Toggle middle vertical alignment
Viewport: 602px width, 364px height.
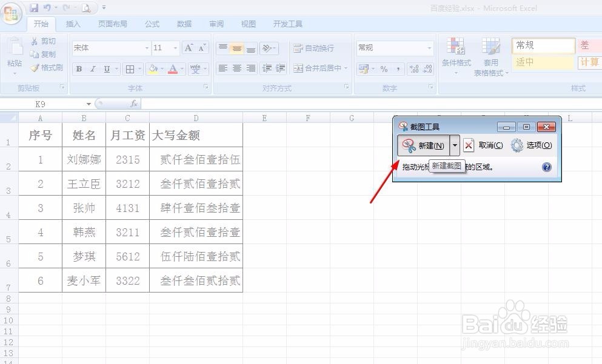(x=237, y=48)
